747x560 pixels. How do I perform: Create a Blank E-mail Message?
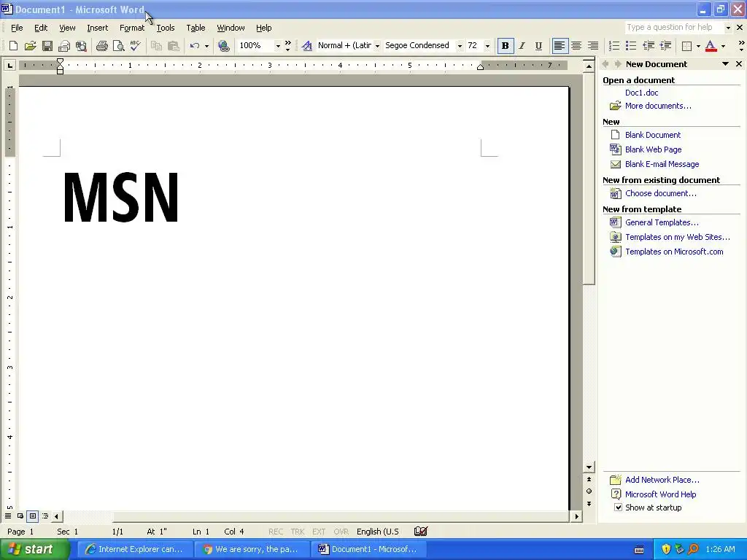[662, 164]
